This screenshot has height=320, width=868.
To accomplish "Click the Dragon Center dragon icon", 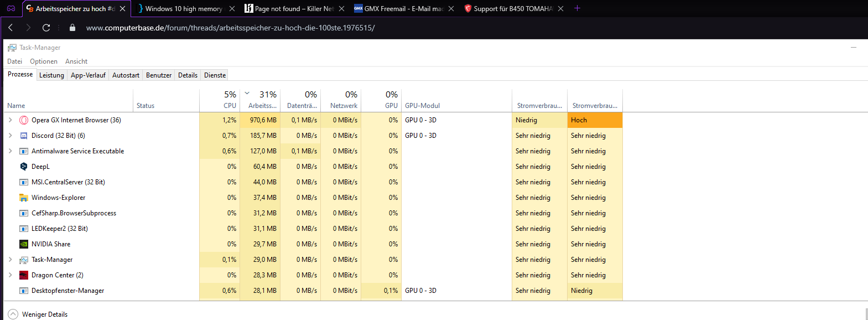I will (x=24, y=275).
